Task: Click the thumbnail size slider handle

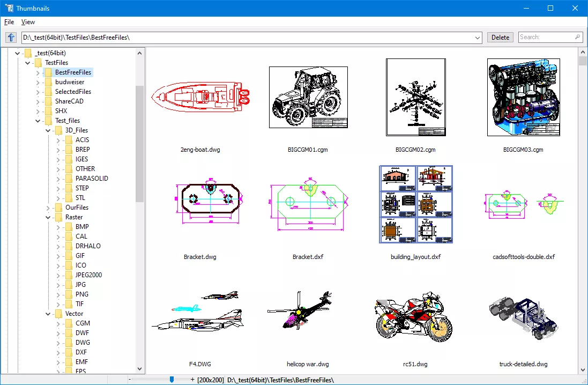Action: pyautogui.click(x=172, y=380)
